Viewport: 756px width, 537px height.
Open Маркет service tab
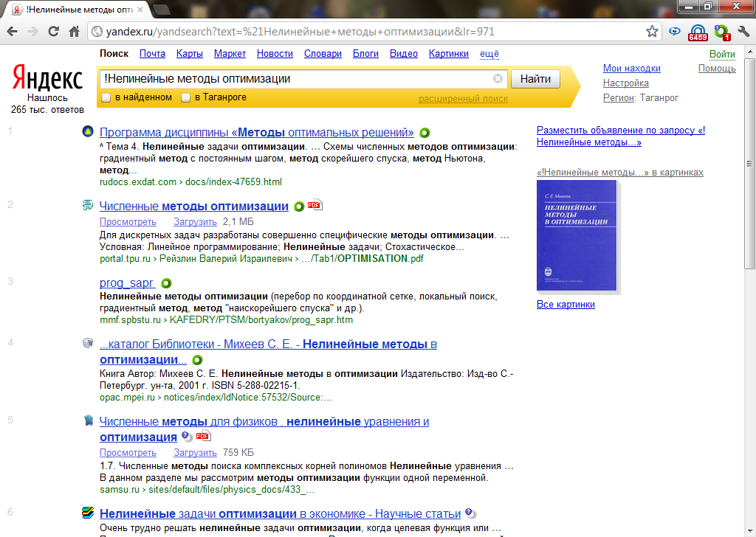230,54
